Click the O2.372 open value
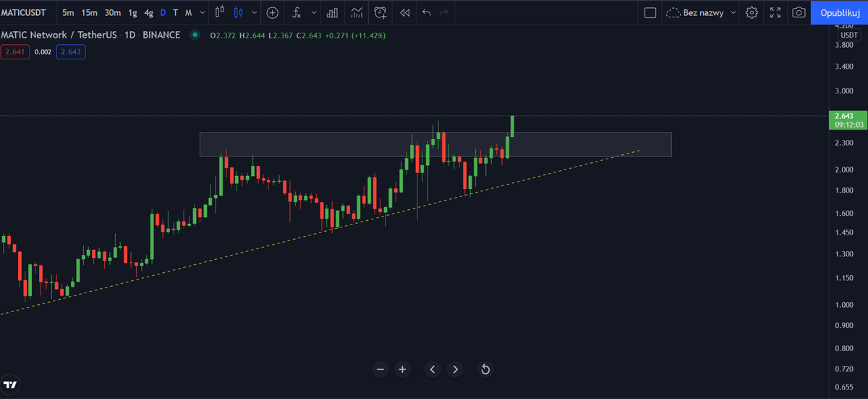 tap(224, 35)
